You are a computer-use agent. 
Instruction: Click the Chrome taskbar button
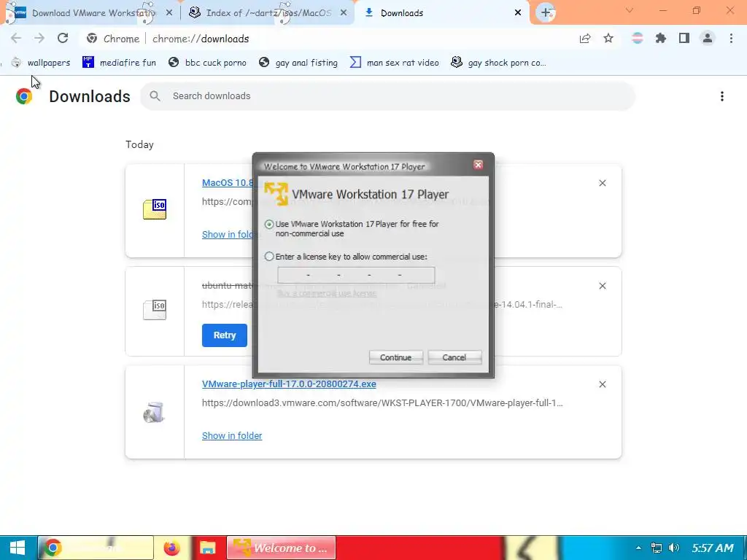[96, 548]
